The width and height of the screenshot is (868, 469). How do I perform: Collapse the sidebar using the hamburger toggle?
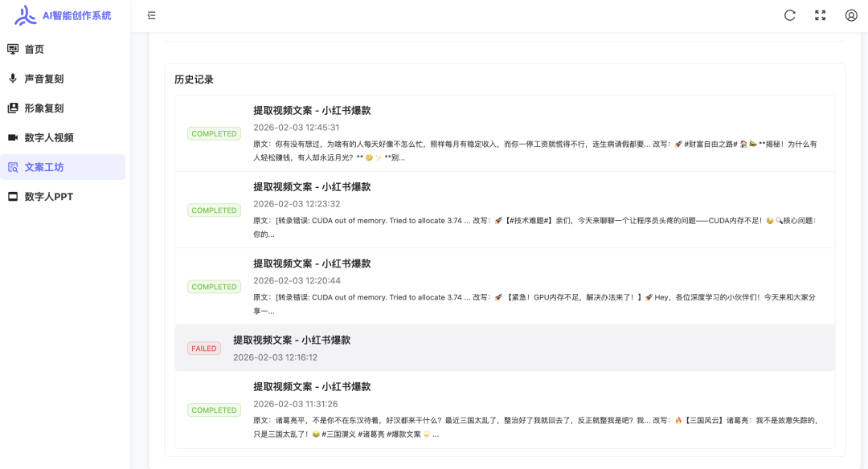[x=149, y=14]
